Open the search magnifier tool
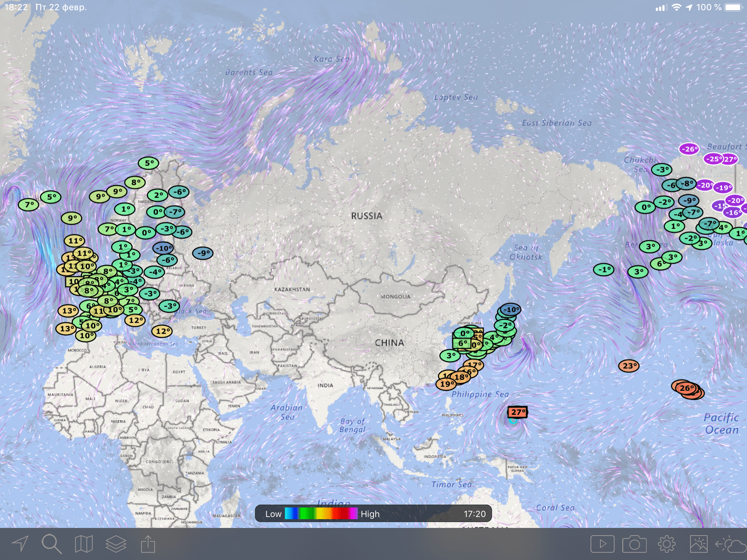The image size is (747, 560). (51, 544)
